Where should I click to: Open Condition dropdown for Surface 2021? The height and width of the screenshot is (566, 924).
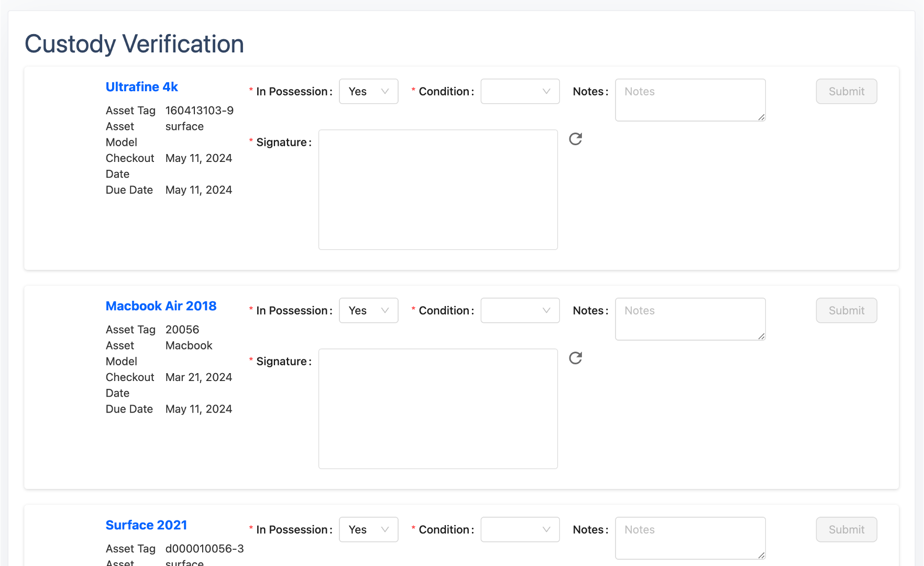coord(520,529)
